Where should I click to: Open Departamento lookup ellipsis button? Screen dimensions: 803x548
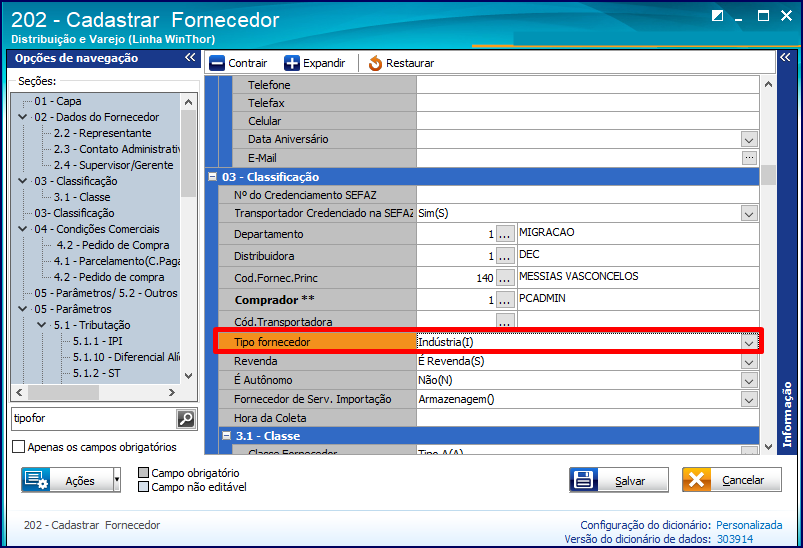505,235
